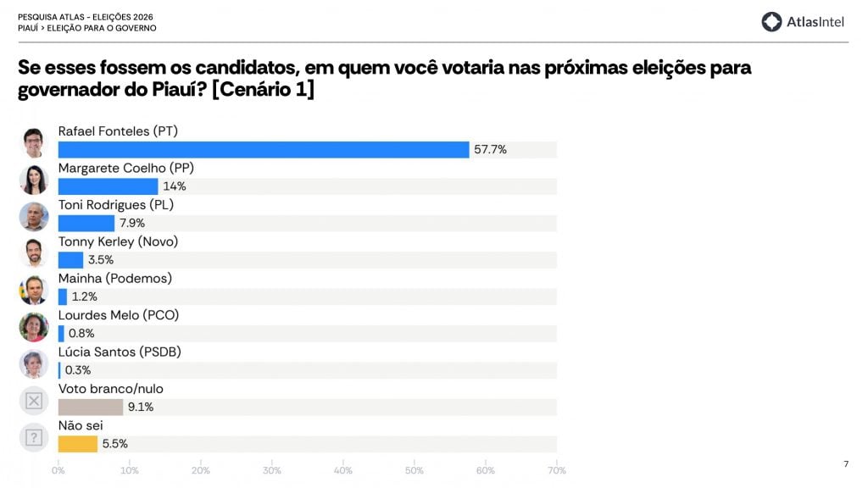
Task: Click Margarete Coelho's avatar photo
Action: click(x=34, y=180)
